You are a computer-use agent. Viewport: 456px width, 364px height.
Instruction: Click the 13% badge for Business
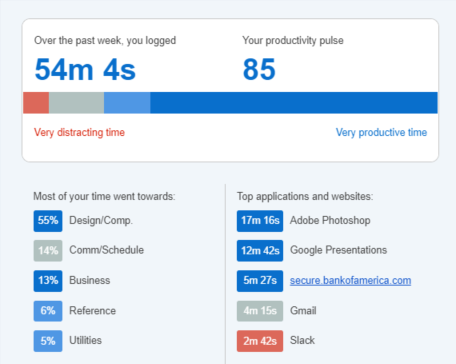tap(48, 281)
